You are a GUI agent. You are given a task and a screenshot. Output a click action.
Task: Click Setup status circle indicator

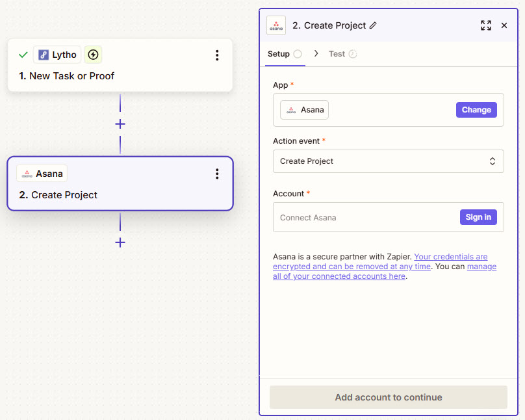[x=298, y=54]
